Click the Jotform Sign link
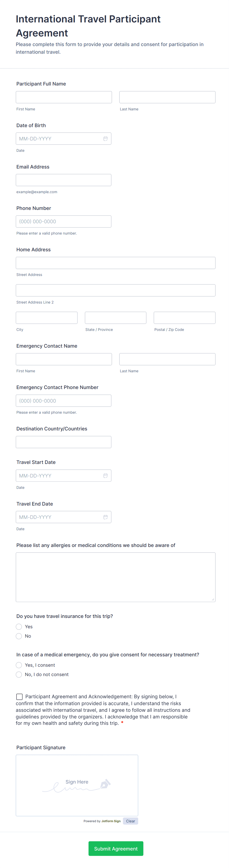The height and width of the screenshot is (868, 229). 111,821
